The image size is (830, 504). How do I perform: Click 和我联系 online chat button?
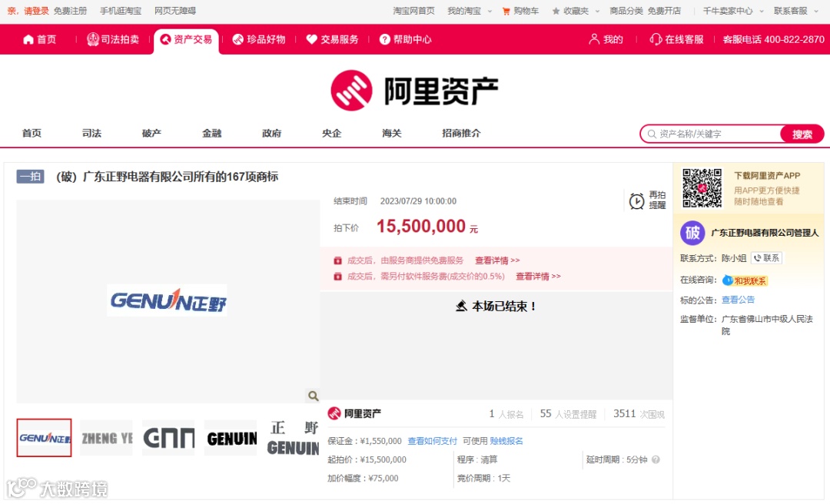(745, 280)
